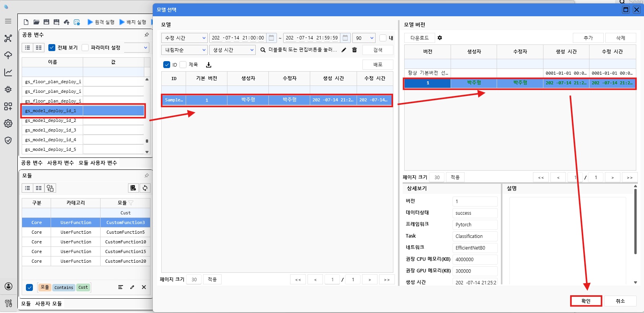This screenshot has width=644, height=313.
Task: Click the open folder icon in toolbar
Action: pos(36,22)
